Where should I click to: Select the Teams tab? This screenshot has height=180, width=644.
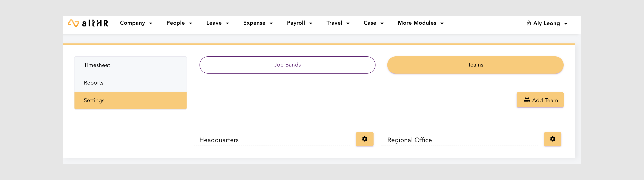(475, 65)
